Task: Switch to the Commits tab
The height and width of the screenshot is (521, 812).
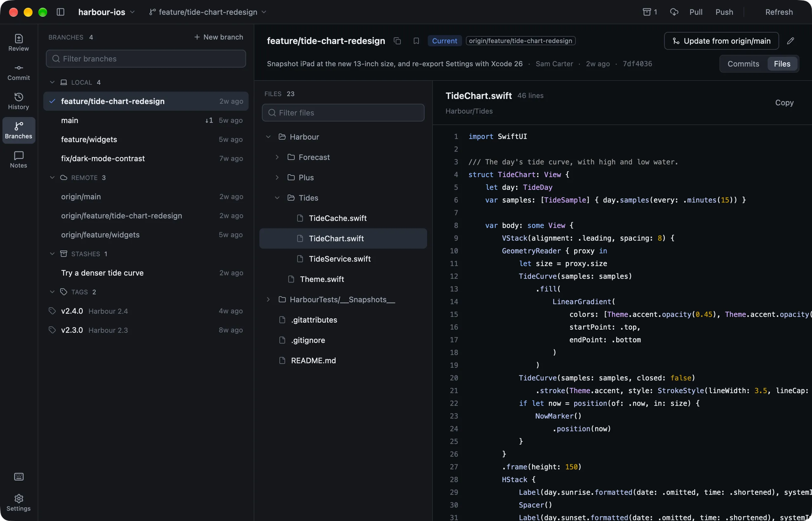Action: [743, 64]
